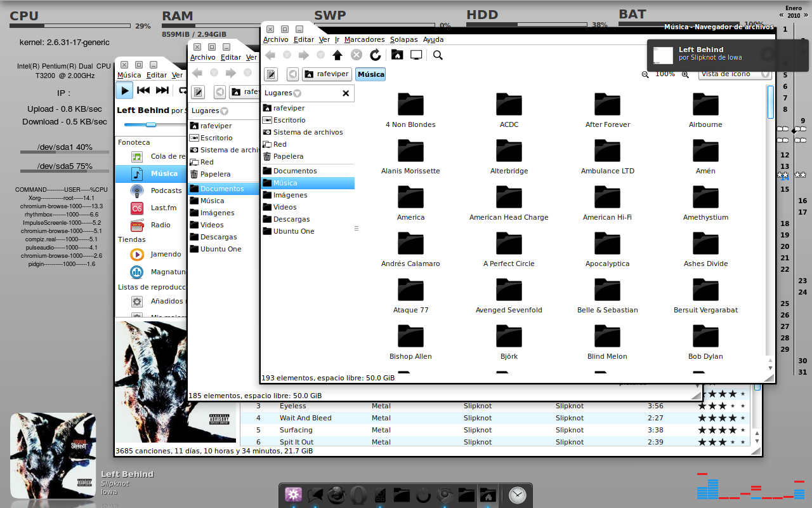The height and width of the screenshot is (508, 812).
Task: Click the Rhythmbox play button
Action: click(124, 91)
